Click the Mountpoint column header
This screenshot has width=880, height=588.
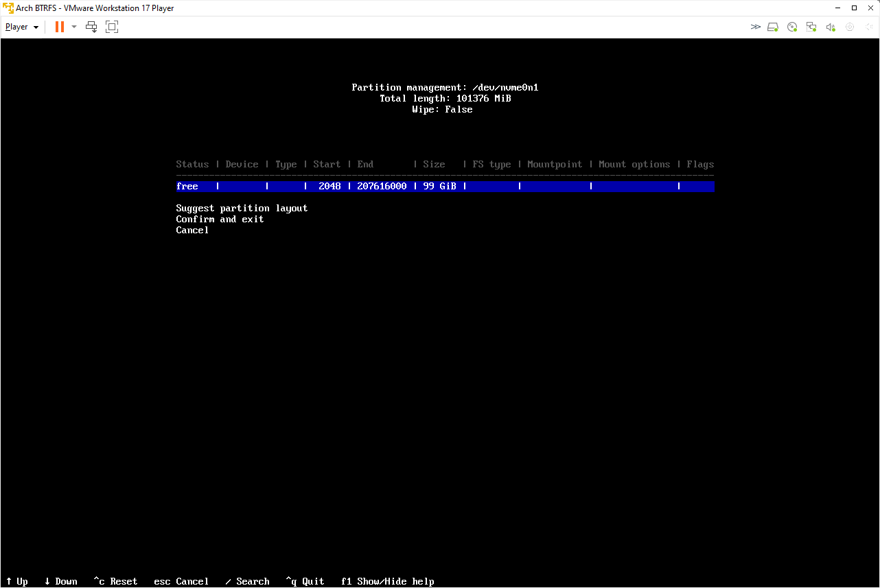(x=555, y=164)
